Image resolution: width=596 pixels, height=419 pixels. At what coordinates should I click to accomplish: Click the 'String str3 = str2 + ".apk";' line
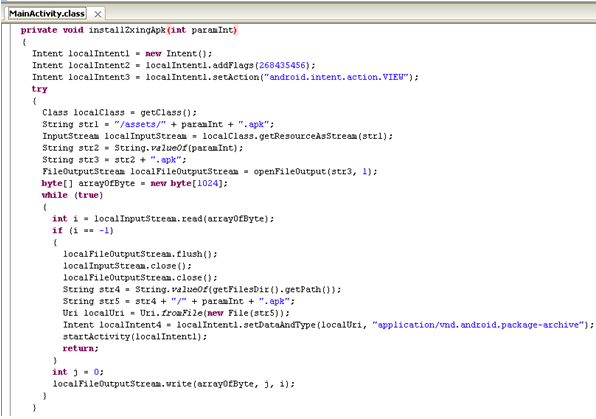114,160
